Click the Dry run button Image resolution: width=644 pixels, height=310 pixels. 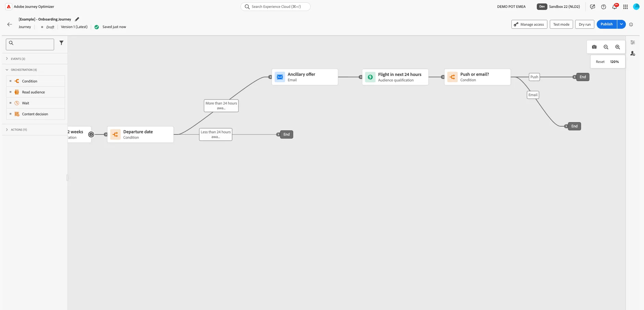click(x=585, y=24)
